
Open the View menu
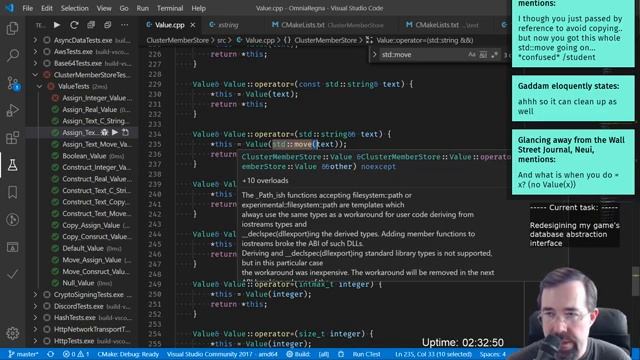[x=104, y=8]
